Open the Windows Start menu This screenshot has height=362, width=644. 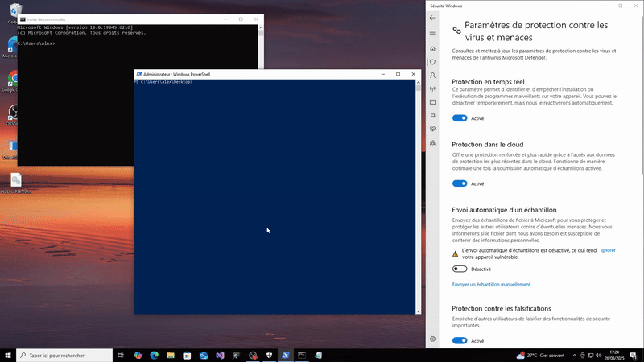(x=8, y=356)
